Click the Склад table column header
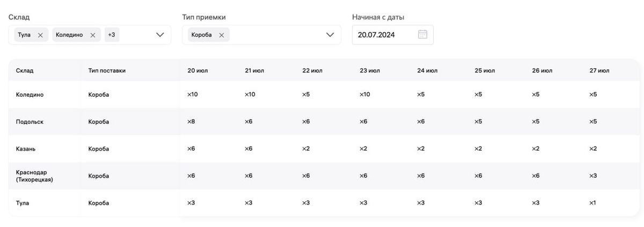Viewport: 644px width, 227px height. 25,70
